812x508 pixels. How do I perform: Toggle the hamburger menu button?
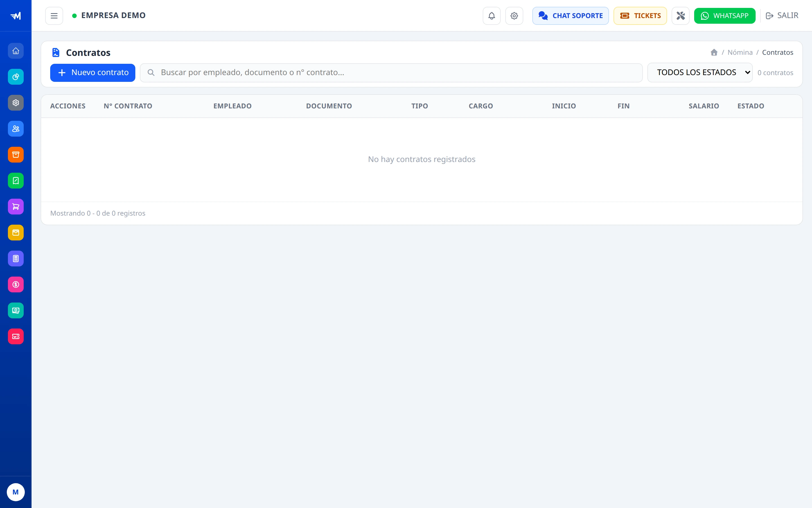[54, 16]
